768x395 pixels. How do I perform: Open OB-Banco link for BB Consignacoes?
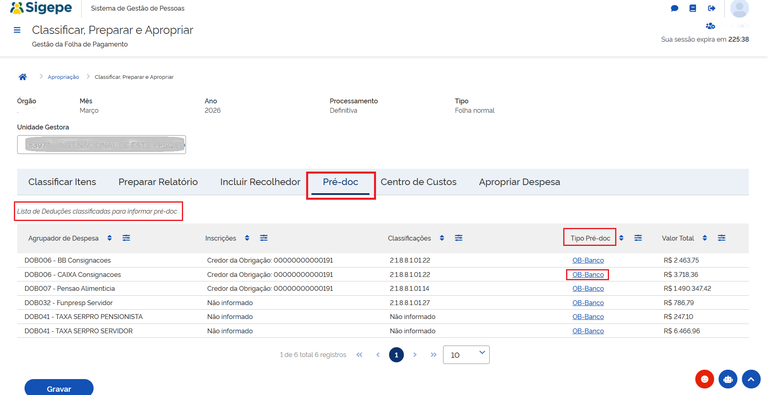(x=588, y=261)
